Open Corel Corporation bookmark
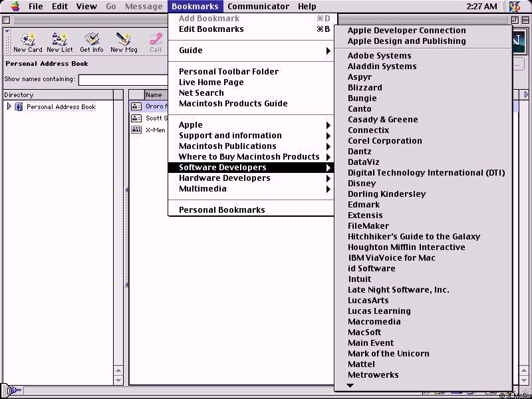 (423, 141)
